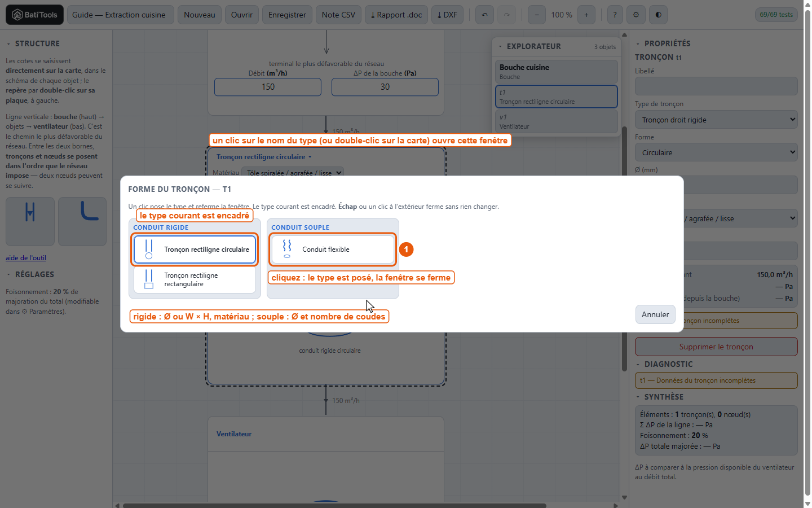Open the Forme dropdown showing Circulaire
812x508 pixels.
point(716,152)
